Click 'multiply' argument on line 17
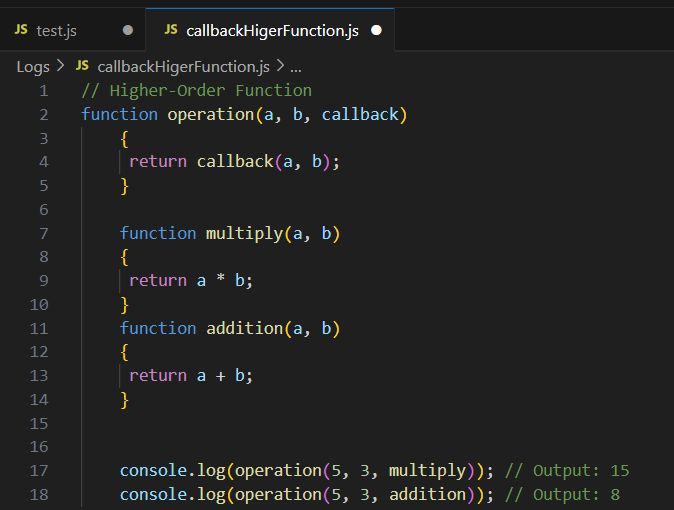The width and height of the screenshot is (674, 510). click(x=428, y=471)
